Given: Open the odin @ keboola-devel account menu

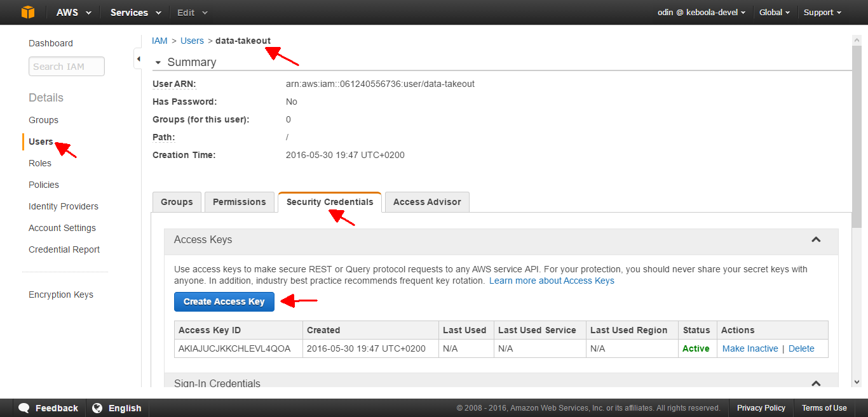Looking at the screenshot, I should (x=702, y=13).
